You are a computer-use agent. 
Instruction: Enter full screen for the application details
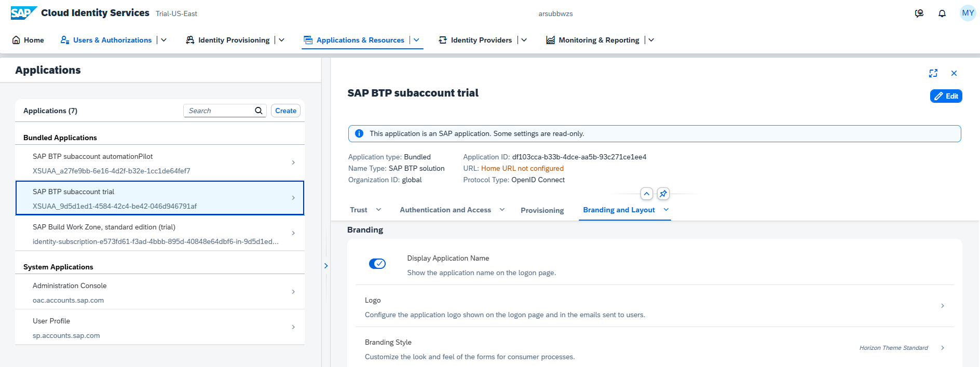point(933,73)
